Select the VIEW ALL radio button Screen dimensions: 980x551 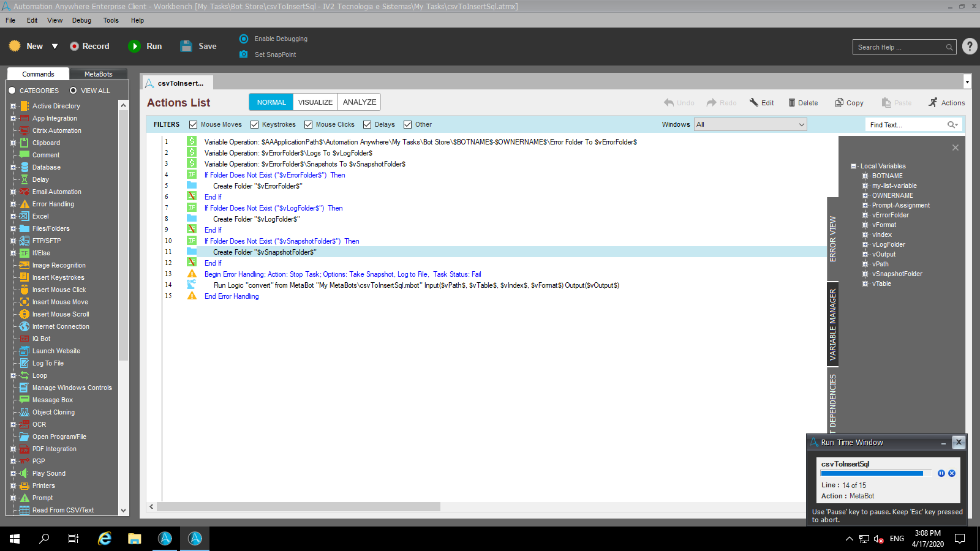73,91
